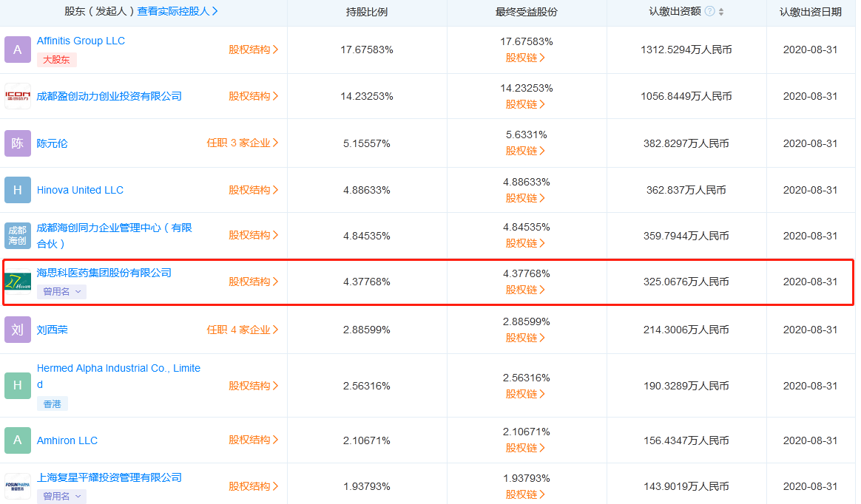Select the 1056.8449万人民币 amount cell
861x504 pixels.
click(x=686, y=97)
